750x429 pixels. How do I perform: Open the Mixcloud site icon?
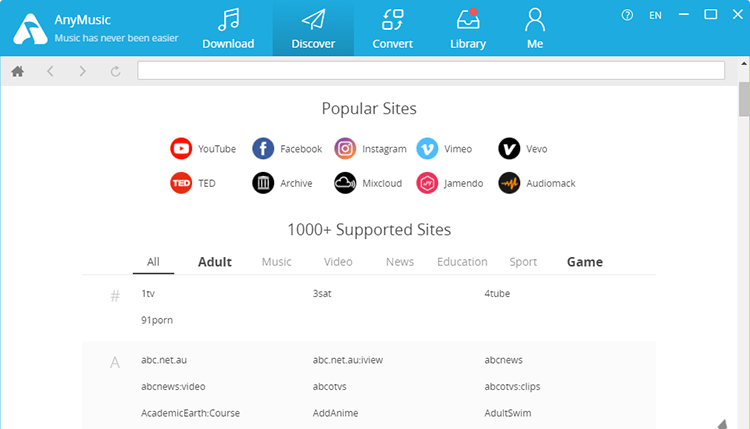[x=345, y=183]
